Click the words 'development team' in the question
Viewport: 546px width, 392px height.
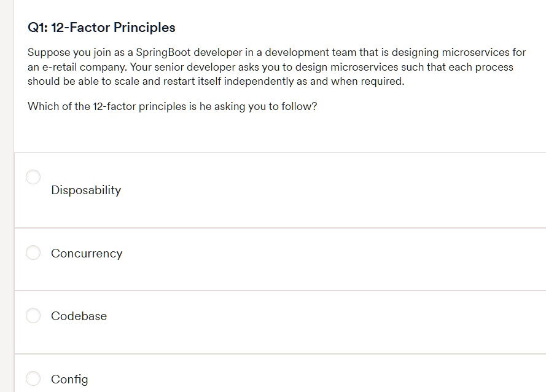click(x=306, y=53)
